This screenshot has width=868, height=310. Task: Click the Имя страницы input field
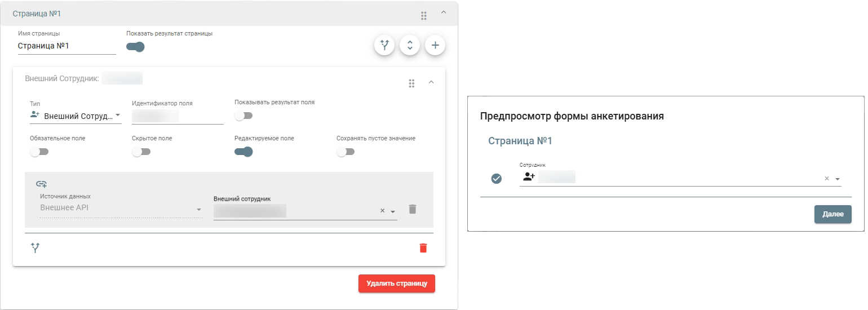click(67, 46)
